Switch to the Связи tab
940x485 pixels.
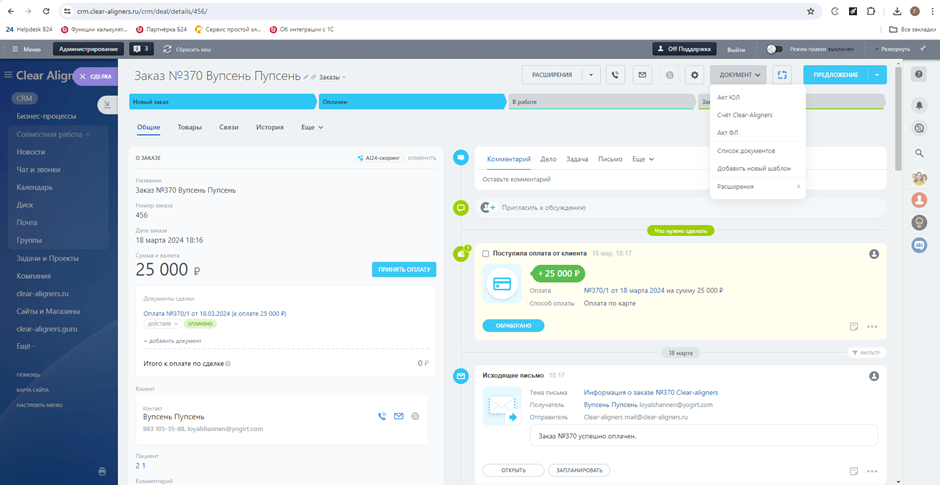(x=229, y=127)
